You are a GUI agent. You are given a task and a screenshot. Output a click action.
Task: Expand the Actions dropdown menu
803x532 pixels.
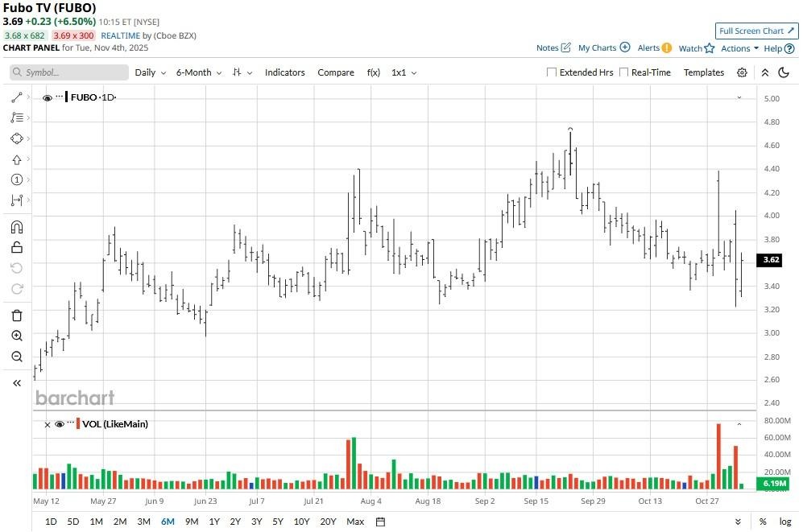(739, 48)
